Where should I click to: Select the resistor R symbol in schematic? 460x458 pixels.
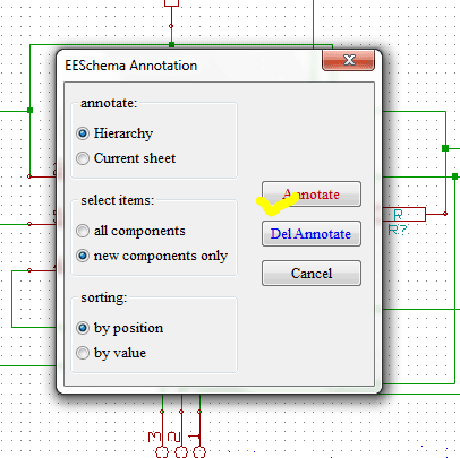(x=404, y=214)
